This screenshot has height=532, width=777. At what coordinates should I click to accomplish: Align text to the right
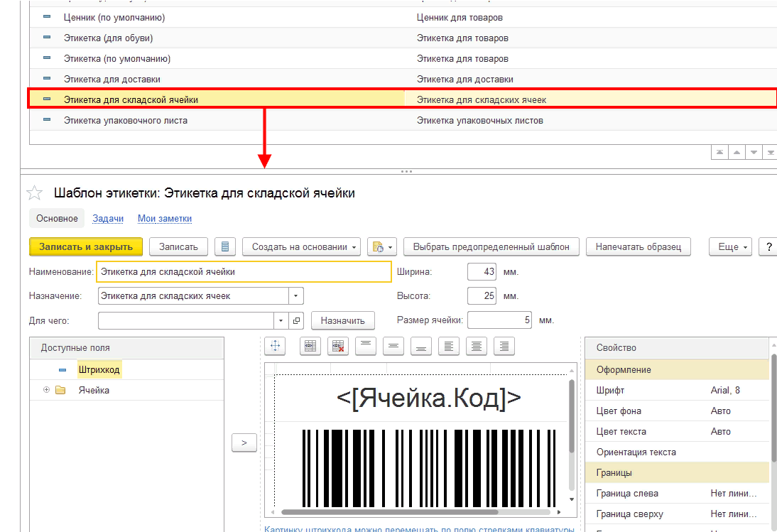click(504, 346)
